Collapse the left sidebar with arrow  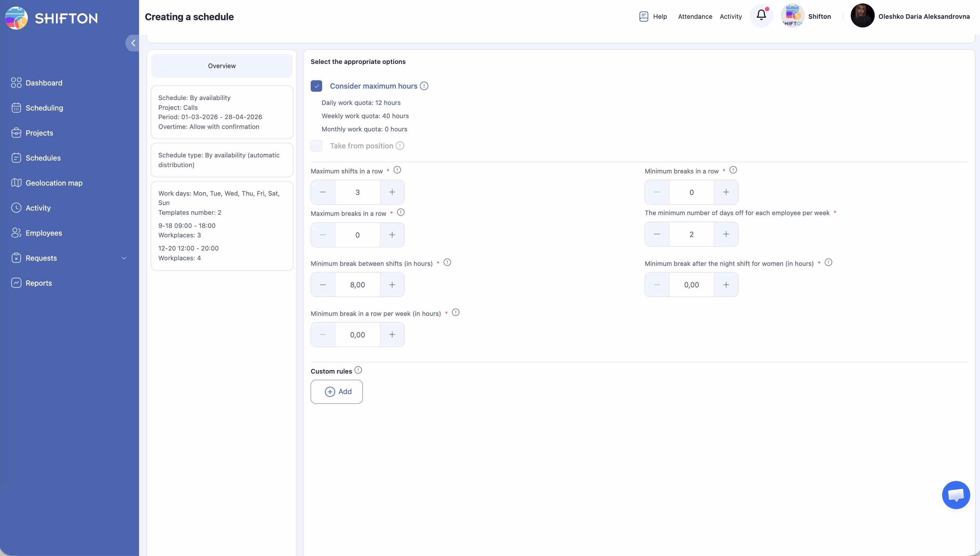pos(133,43)
